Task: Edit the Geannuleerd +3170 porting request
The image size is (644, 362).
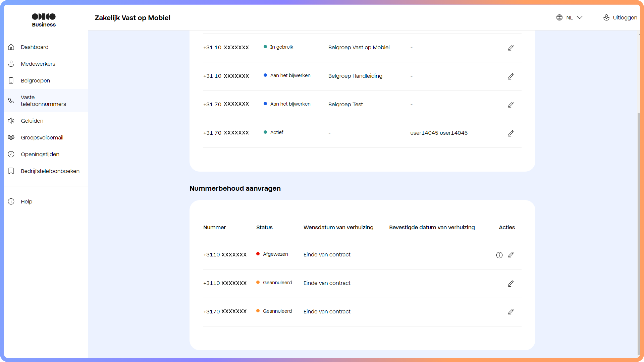Action: 511,312
